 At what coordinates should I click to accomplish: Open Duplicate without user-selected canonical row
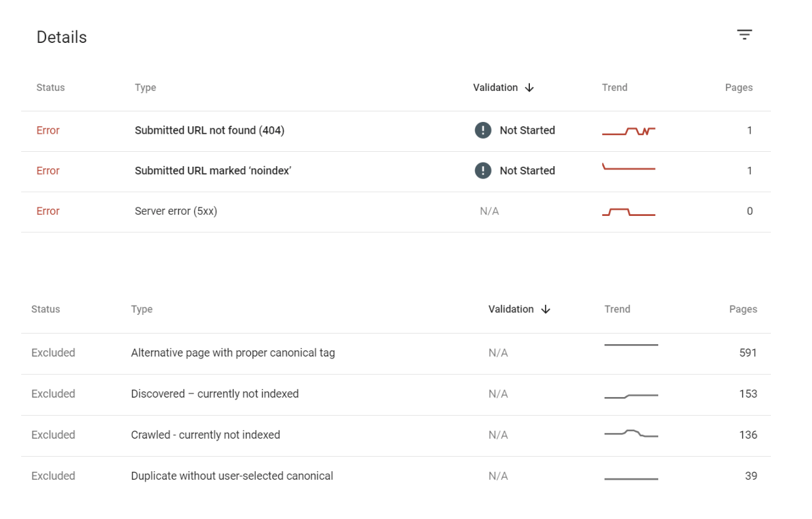pos(396,477)
